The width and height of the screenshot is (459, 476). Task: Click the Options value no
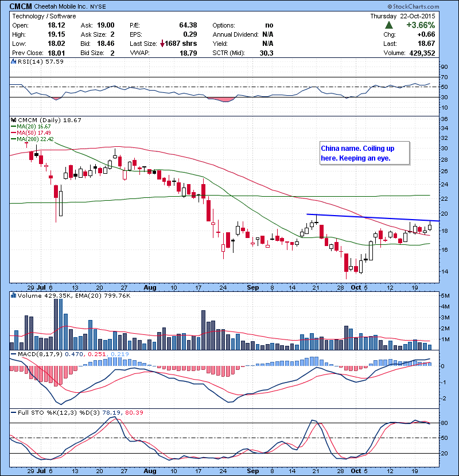pyautogui.click(x=269, y=25)
